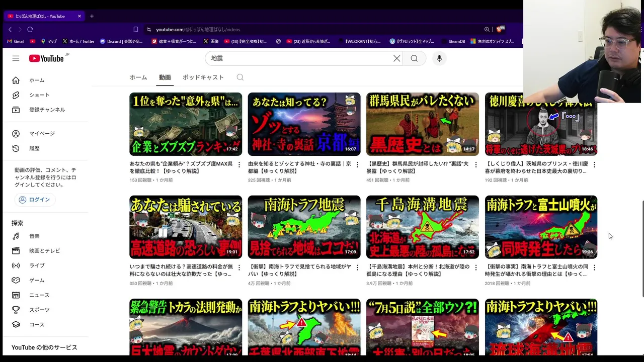Open the Gmail bookmark
Image resolution: width=644 pixels, height=362 pixels.
point(16,41)
